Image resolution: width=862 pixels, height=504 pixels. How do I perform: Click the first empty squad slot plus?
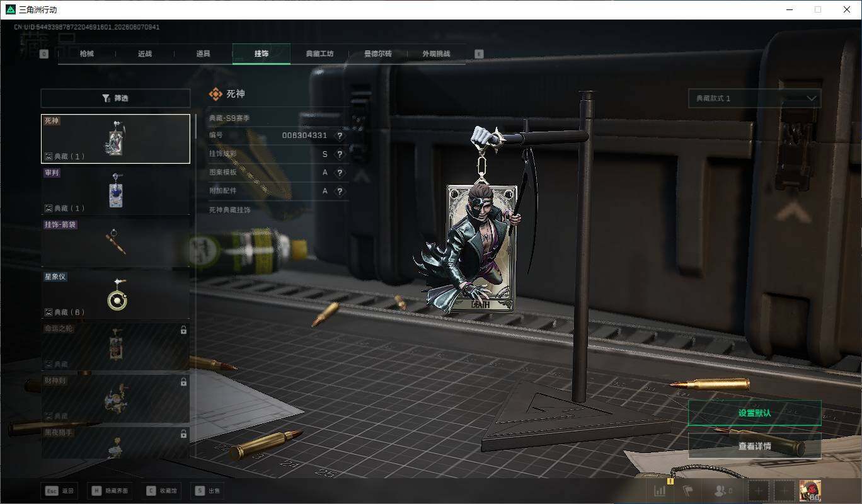point(759,491)
